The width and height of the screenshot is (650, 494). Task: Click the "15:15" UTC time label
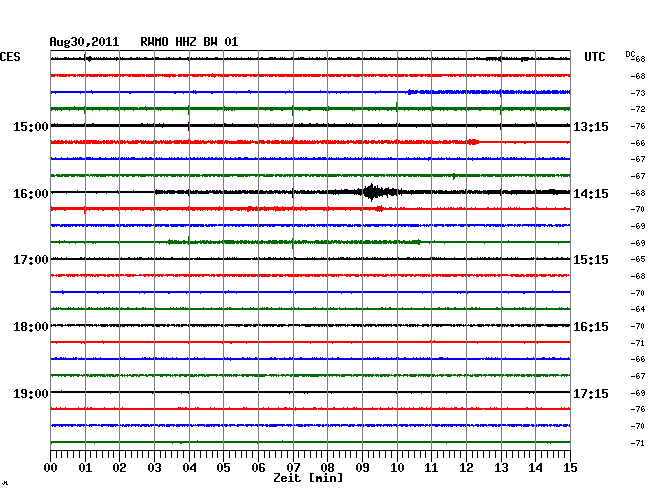point(591,260)
